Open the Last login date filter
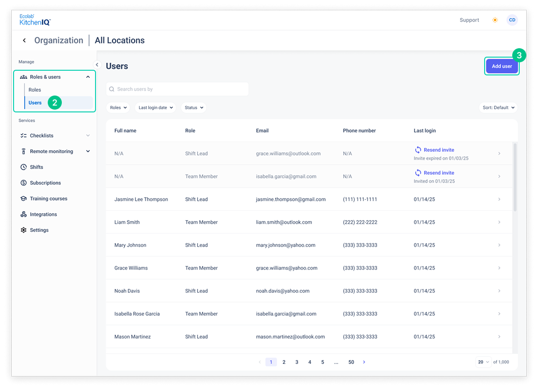The width and height of the screenshot is (538, 392). click(155, 108)
